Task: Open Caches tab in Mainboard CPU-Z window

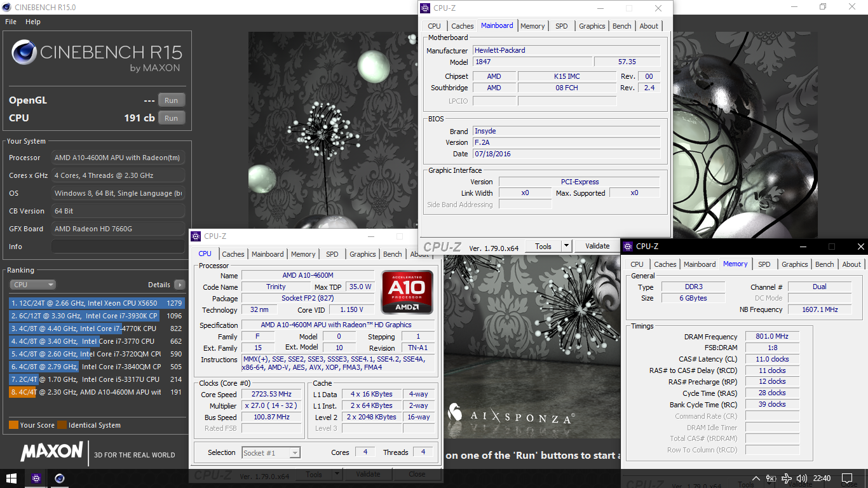Action: (x=463, y=26)
